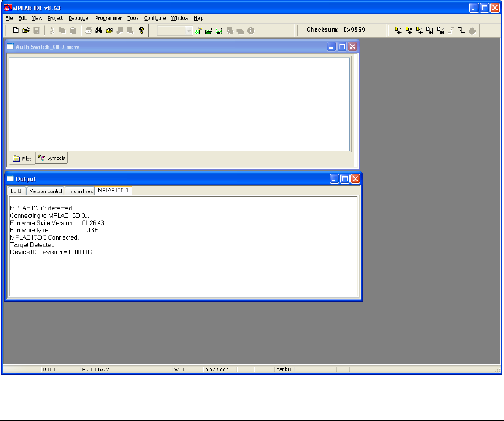Click the MPLAB ICD 3 Connected line
The width and height of the screenshot is (504, 421).
pos(45,237)
